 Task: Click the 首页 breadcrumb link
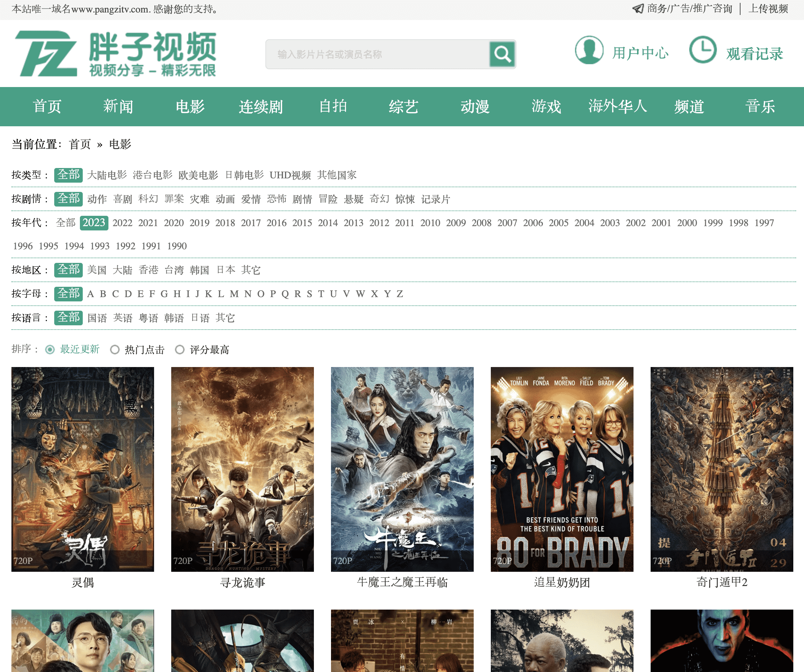tap(80, 144)
